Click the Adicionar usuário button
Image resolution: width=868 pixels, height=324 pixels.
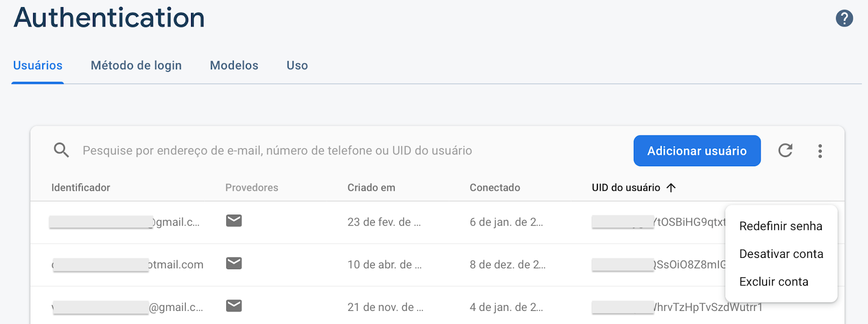pyautogui.click(x=697, y=151)
